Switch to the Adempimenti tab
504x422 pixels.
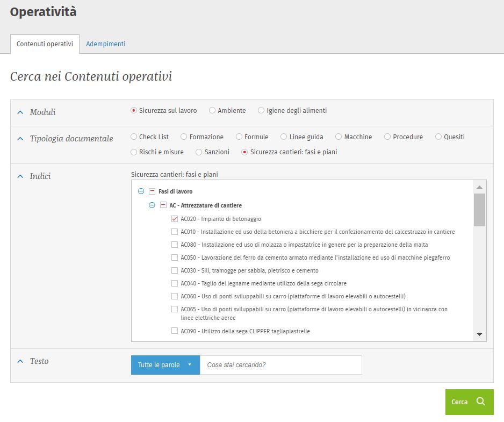tap(106, 44)
